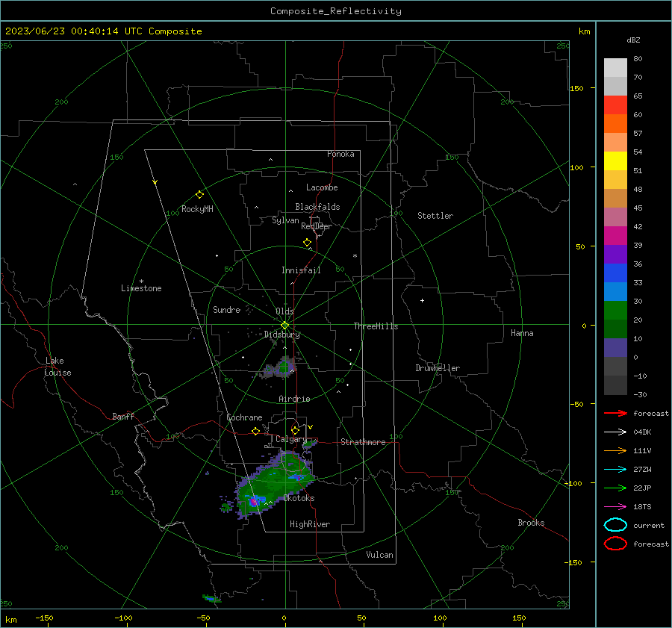The height and width of the screenshot is (628, 672).
Task: Click the yellow diamond marker near RockyMH
Action: click(199, 195)
